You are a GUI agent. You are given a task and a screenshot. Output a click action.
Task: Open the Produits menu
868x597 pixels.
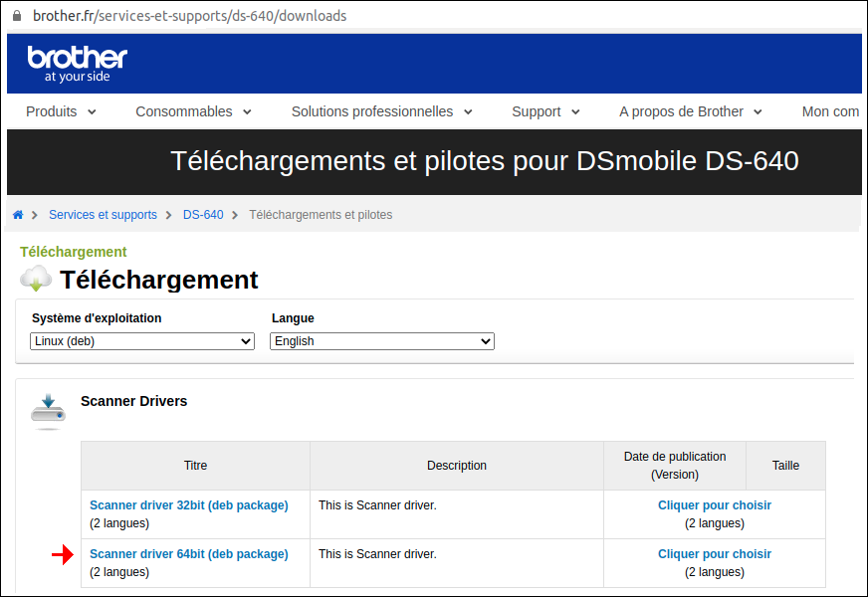52,111
